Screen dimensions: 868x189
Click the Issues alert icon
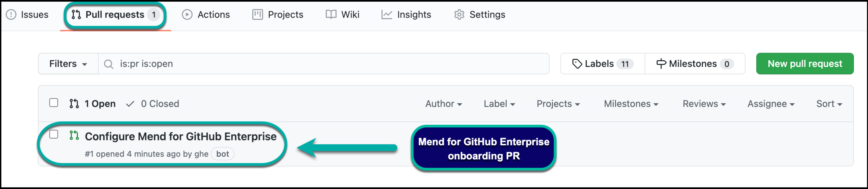point(11,14)
